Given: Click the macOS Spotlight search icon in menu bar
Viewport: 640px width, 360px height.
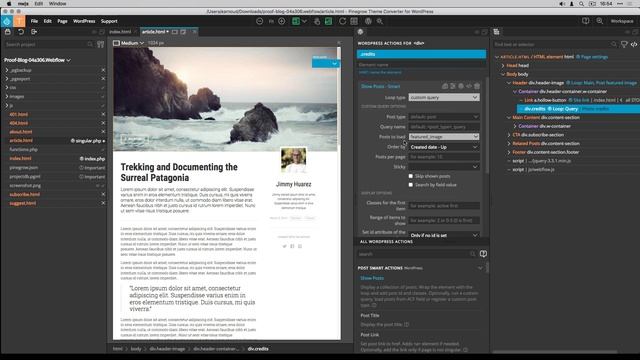Looking at the screenshot, I should [582, 4].
